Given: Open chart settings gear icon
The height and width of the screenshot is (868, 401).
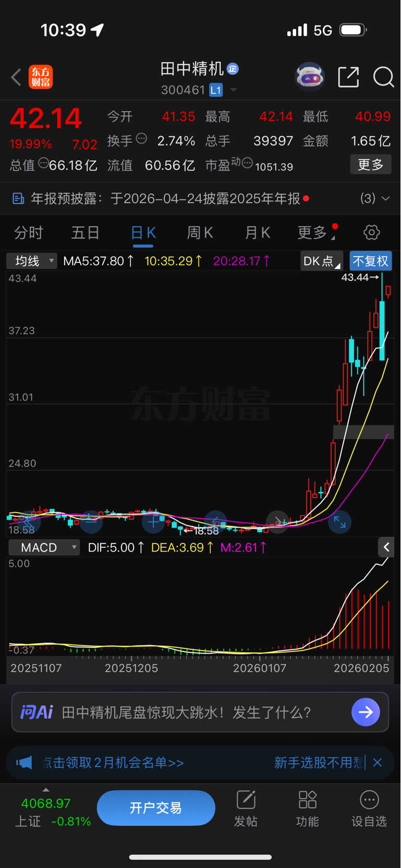Looking at the screenshot, I should click(371, 233).
